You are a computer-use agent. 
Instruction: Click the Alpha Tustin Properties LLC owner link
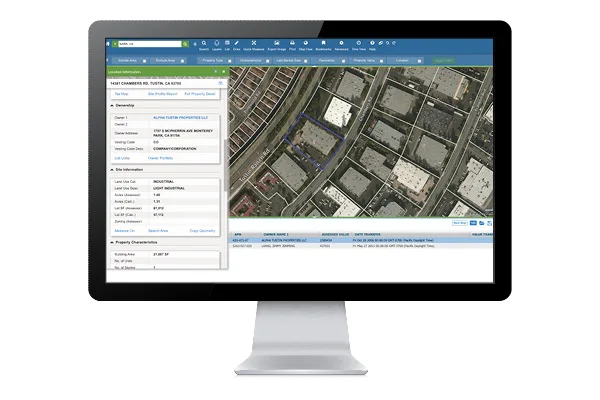coord(181,118)
